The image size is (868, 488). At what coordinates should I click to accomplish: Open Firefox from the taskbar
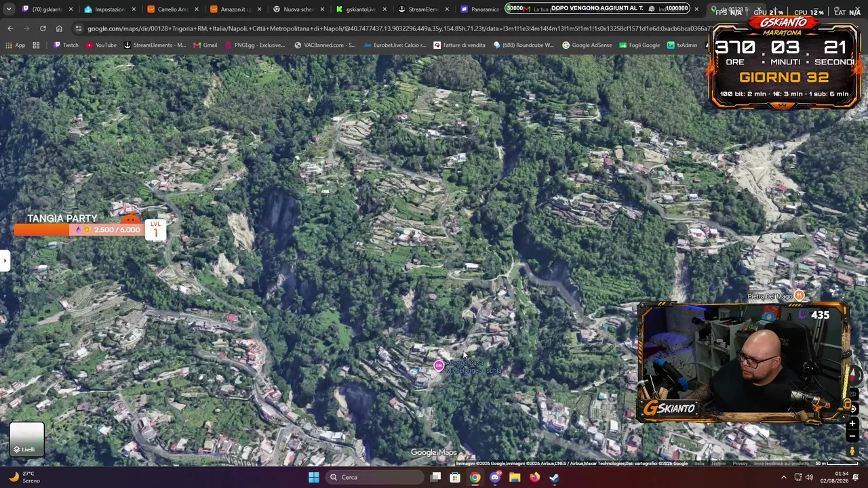(x=534, y=477)
